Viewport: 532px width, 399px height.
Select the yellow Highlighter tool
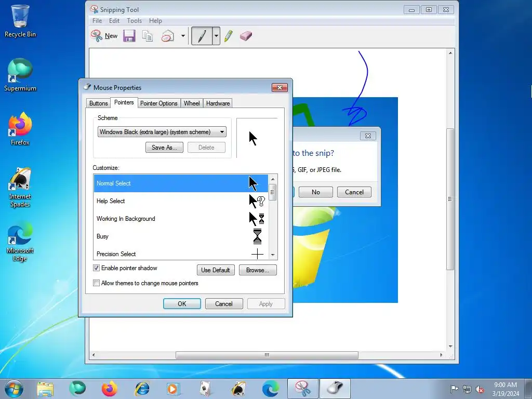tap(229, 36)
